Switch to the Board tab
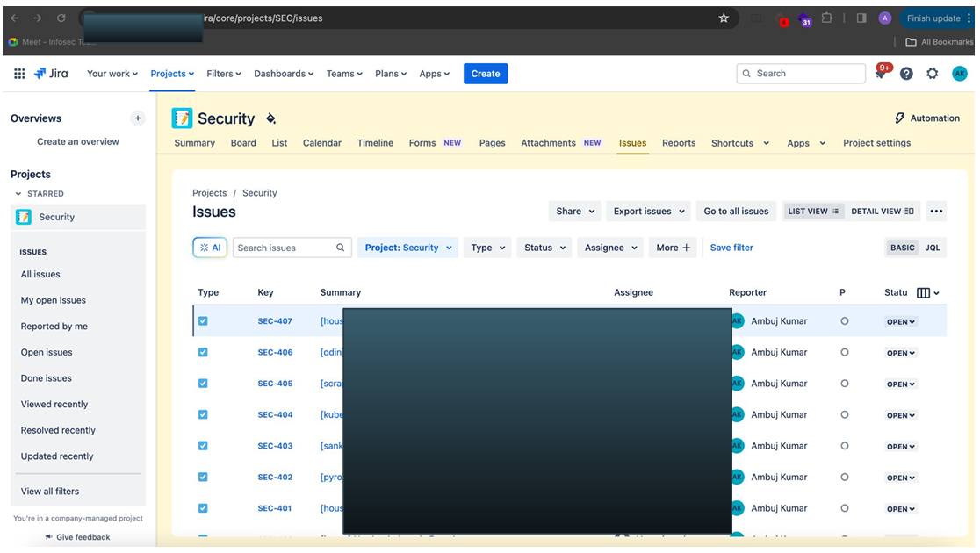The image size is (980, 553). (x=243, y=143)
